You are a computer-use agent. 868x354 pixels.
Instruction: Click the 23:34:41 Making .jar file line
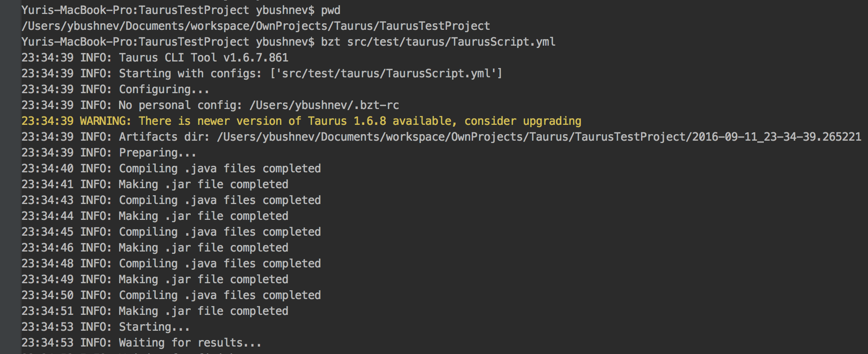point(155,184)
